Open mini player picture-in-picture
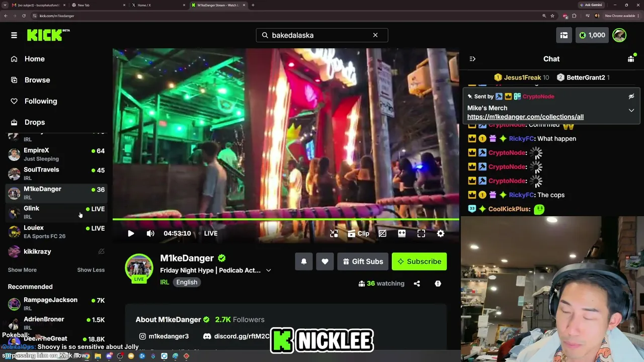The height and width of the screenshot is (362, 644). 334,233
